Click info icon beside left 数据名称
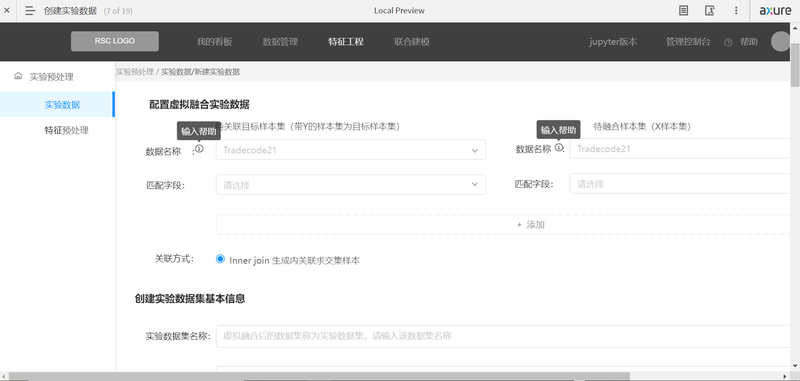 point(199,148)
